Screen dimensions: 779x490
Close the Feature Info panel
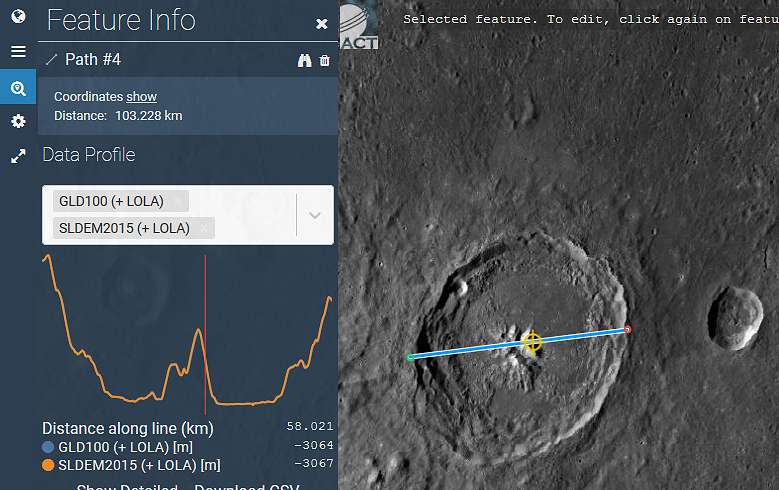(322, 24)
